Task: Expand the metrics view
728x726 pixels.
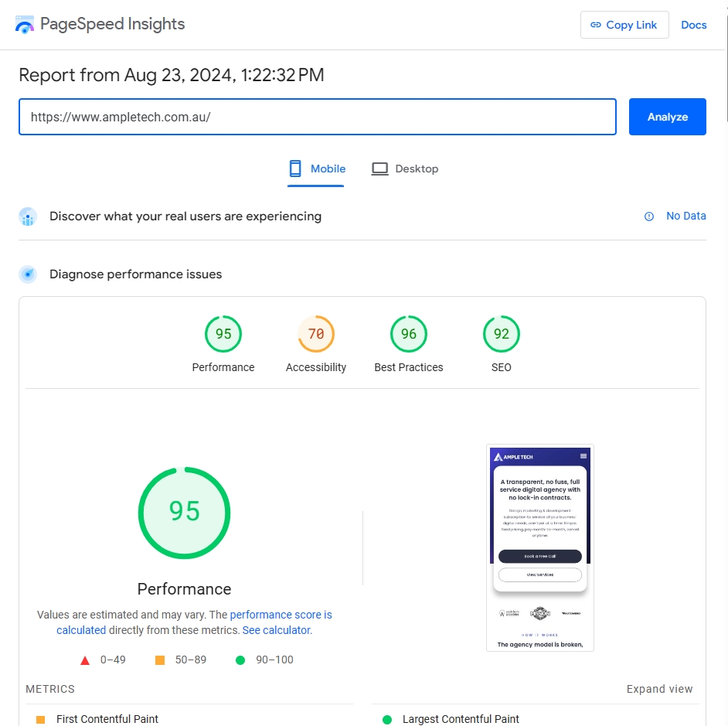Action: 659,689
